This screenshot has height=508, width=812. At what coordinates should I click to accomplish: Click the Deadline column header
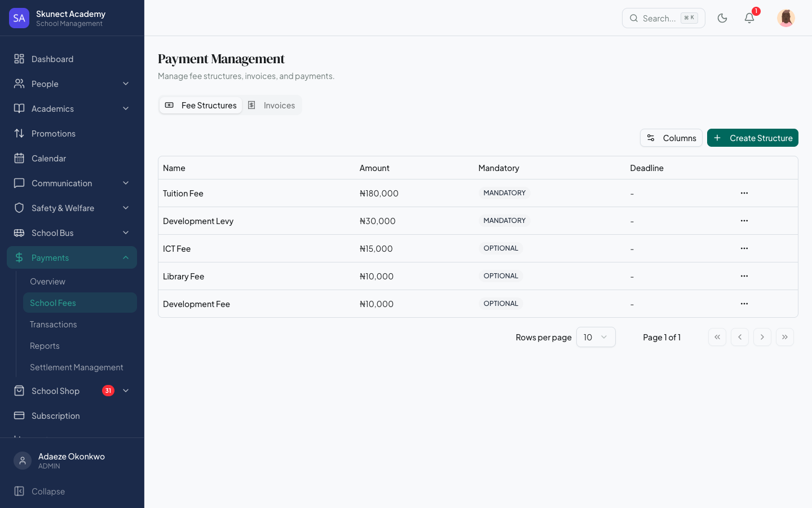pyautogui.click(x=647, y=168)
